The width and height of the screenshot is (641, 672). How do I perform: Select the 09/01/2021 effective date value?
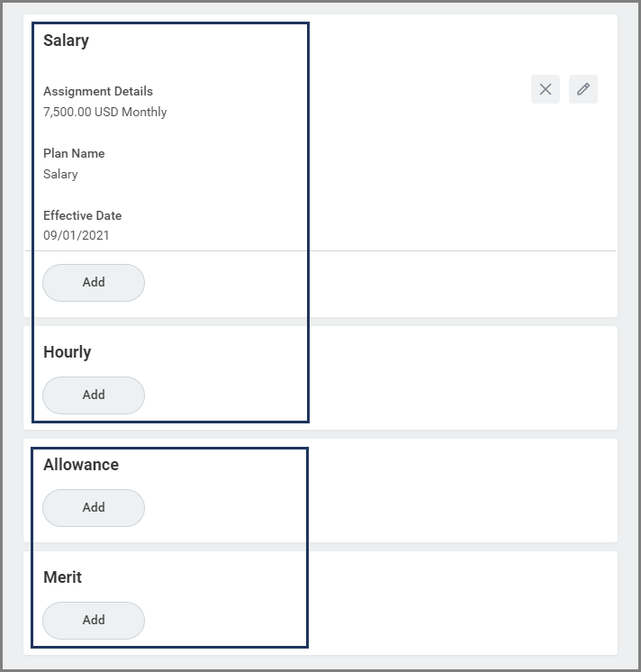[77, 236]
